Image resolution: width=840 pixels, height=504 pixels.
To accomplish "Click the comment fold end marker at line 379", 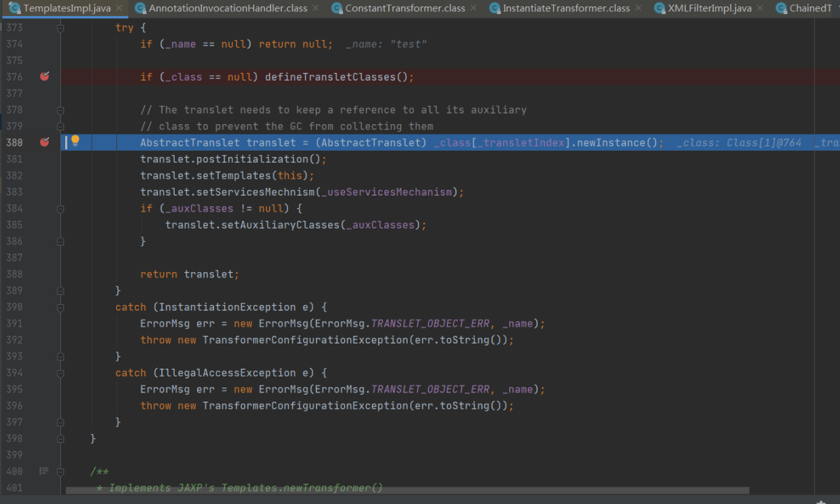I will pos(60,126).
